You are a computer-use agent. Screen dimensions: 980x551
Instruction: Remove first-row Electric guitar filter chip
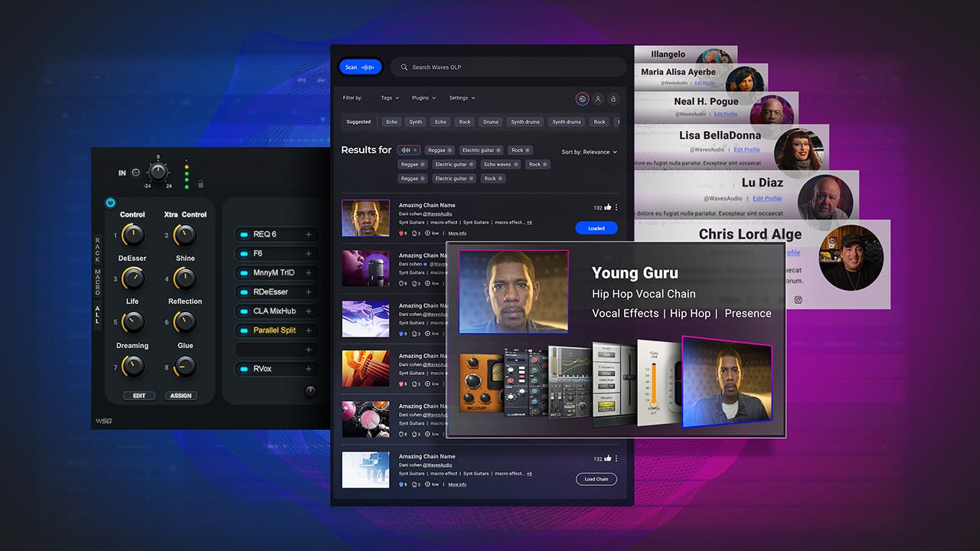click(498, 150)
